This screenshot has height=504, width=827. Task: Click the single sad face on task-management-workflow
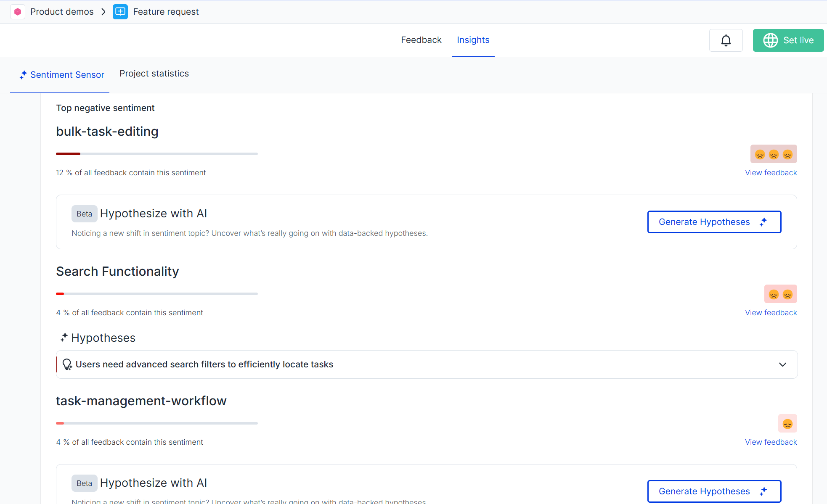coord(787,424)
